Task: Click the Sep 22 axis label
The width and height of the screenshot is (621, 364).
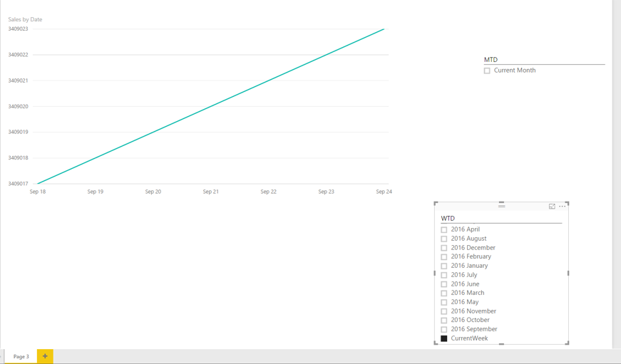Action: coord(269,192)
